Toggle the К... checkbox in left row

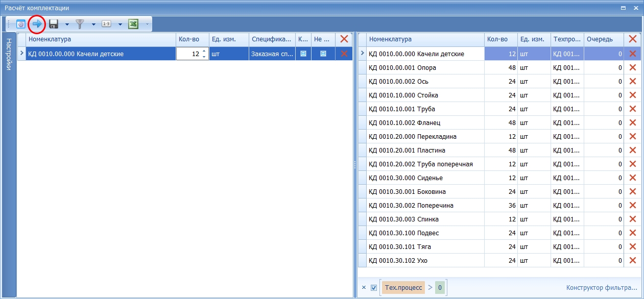point(303,54)
